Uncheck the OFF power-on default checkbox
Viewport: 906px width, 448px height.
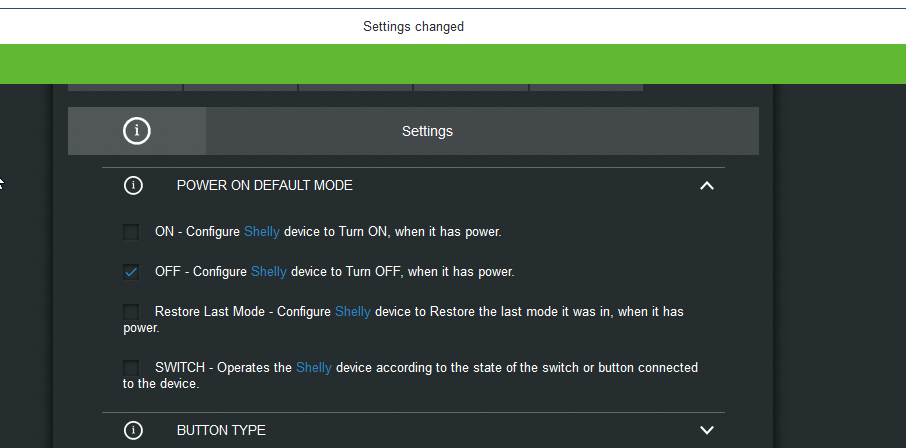(131, 272)
